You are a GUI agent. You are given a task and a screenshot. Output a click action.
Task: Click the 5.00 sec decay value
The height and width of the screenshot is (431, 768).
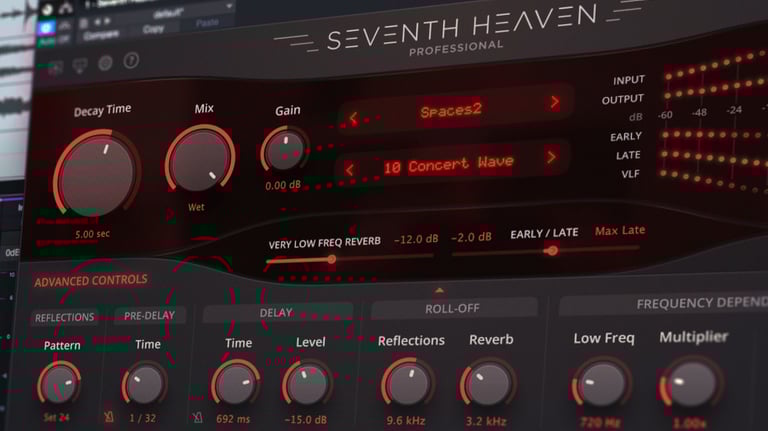[93, 234]
